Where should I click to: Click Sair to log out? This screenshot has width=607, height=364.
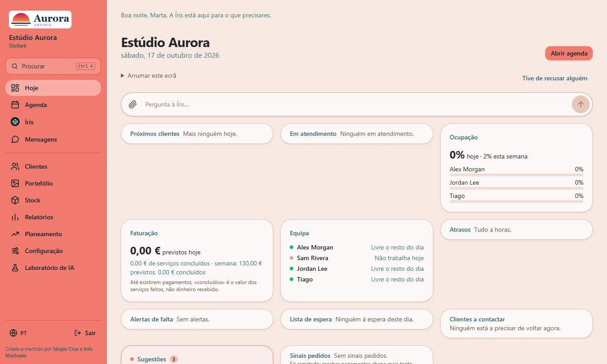click(x=85, y=333)
